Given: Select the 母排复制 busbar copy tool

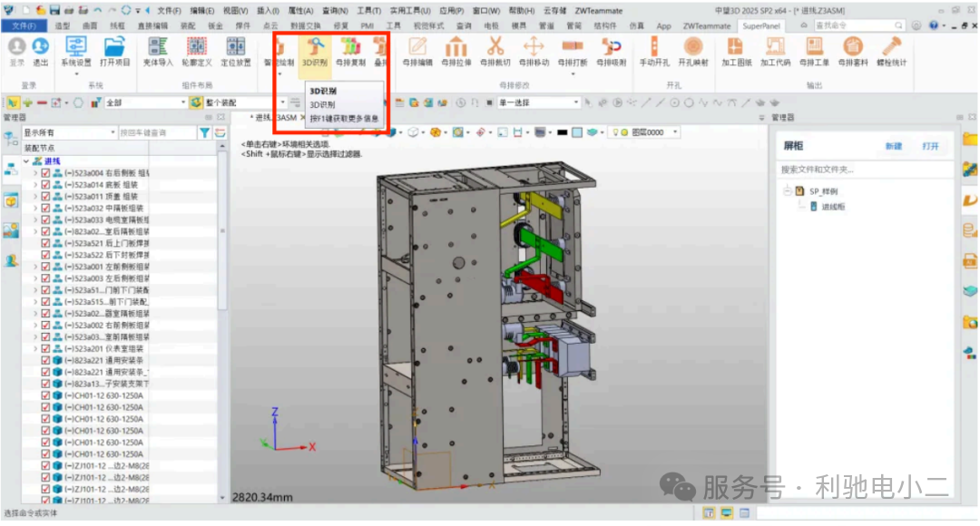Looking at the screenshot, I should (350, 51).
